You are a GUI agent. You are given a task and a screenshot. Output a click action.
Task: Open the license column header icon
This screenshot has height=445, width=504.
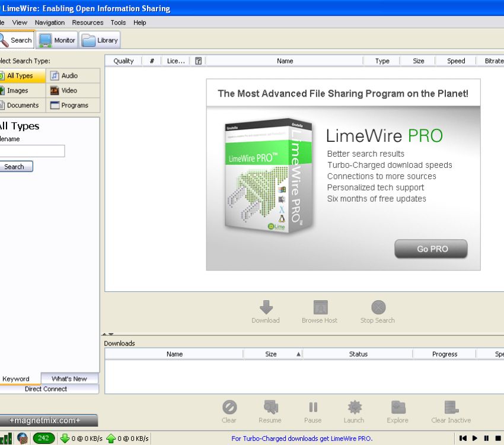[x=198, y=61]
